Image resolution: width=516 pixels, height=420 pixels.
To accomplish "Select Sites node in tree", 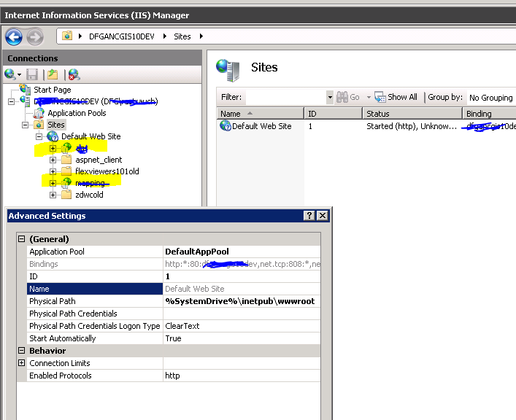I will click(x=56, y=125).
